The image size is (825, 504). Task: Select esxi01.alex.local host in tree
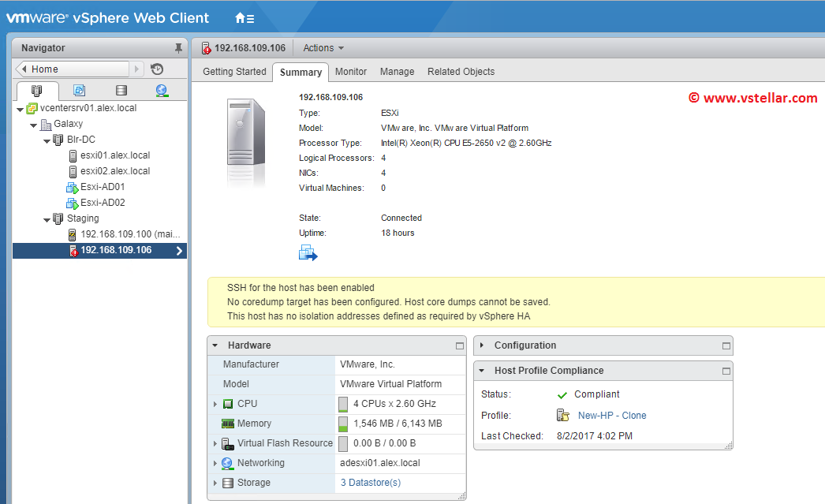114,155
